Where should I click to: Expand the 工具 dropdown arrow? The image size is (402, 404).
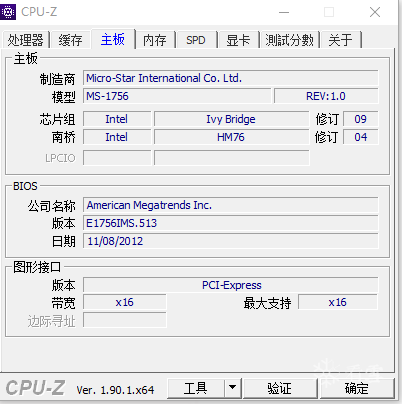(233, 388)
